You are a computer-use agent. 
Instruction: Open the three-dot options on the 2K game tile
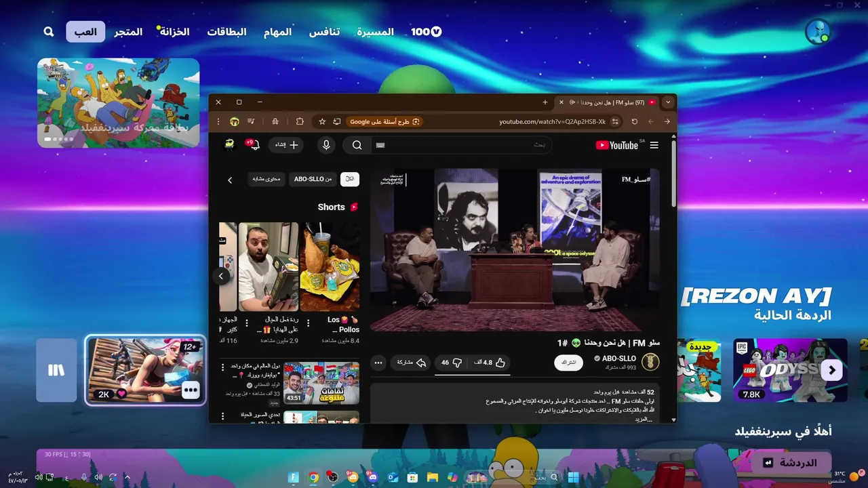190,390
